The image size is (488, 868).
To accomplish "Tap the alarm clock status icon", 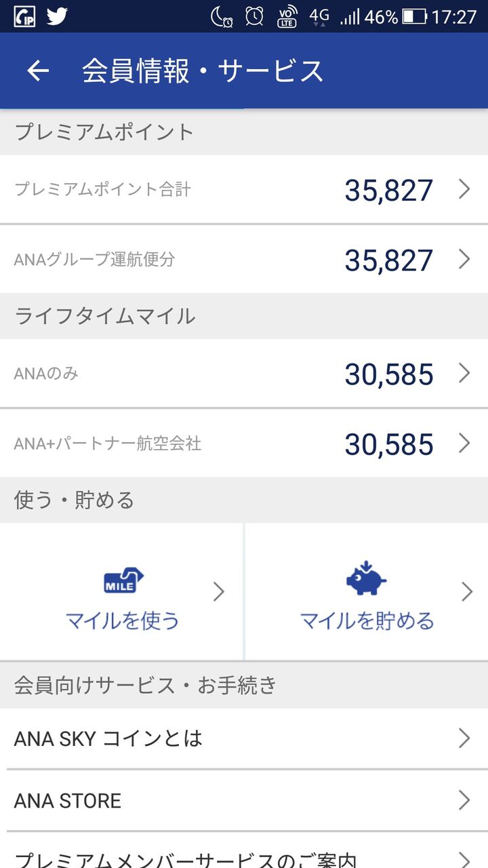I will 254,16.
